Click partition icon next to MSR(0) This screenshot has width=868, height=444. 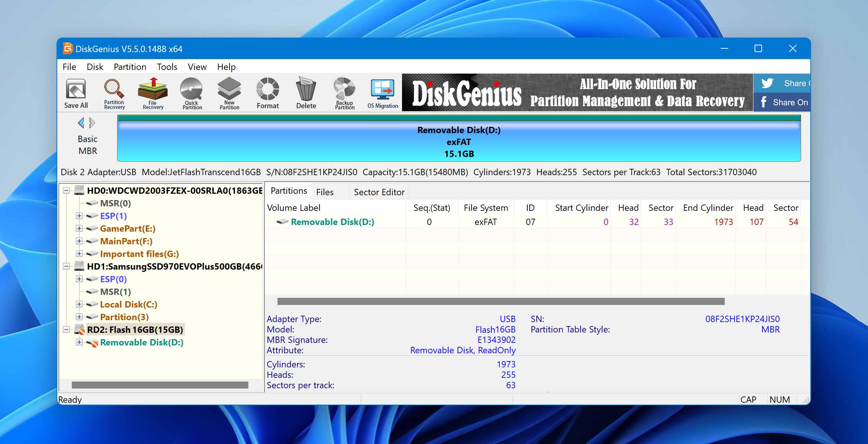(x=92, y=203)
